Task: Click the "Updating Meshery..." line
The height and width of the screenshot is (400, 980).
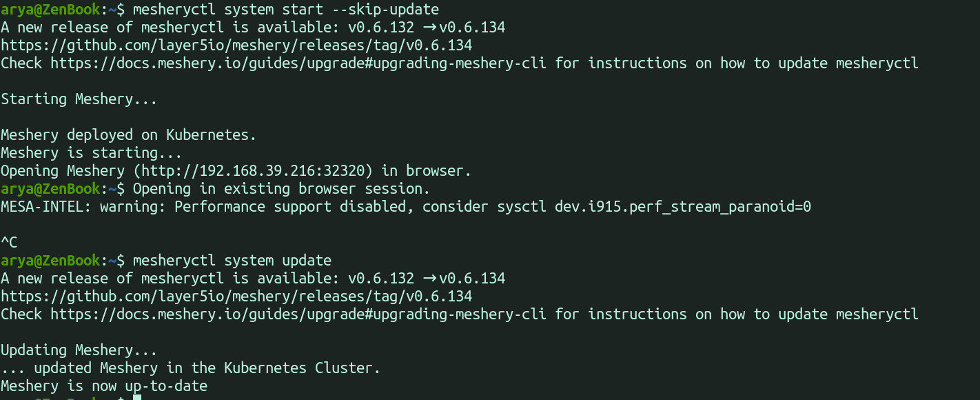Action: click(79, 350)
